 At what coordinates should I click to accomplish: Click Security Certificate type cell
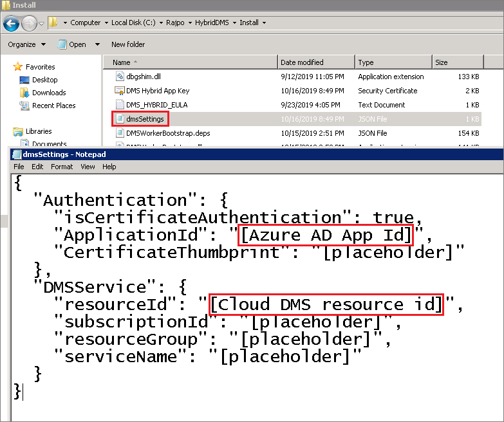[387, 91]
